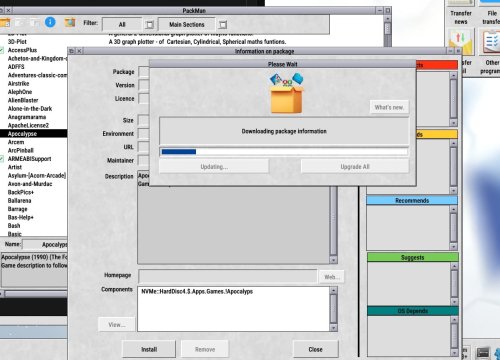Click the What's new button
Image resolution: width=500 pixels, height=360 pixels.
coord(389,107)
